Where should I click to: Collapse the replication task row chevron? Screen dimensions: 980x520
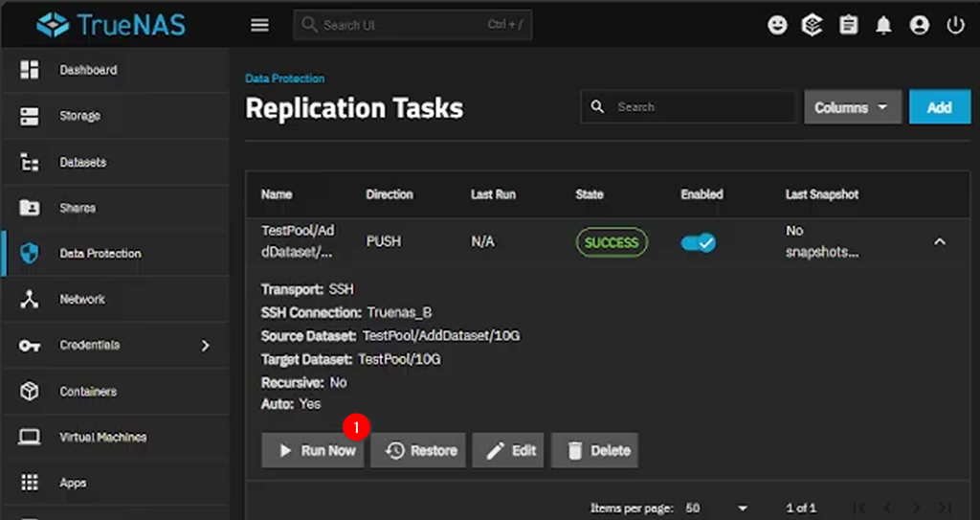click(x=939, y=242)
